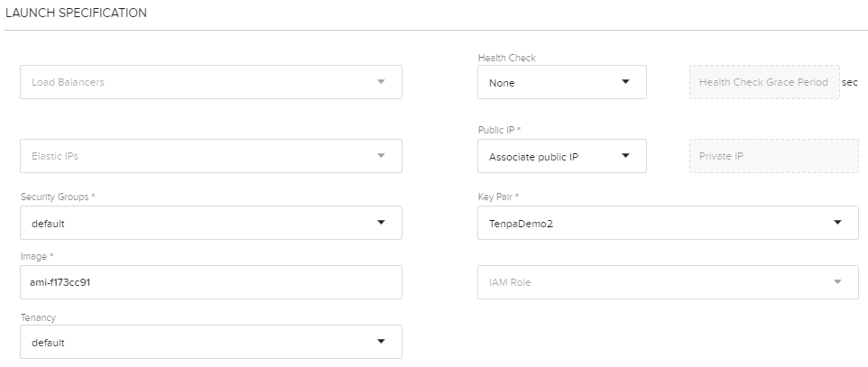Click the Launch Specification section heading
Viewport: 868px width, 367px height.
(77, 14)
